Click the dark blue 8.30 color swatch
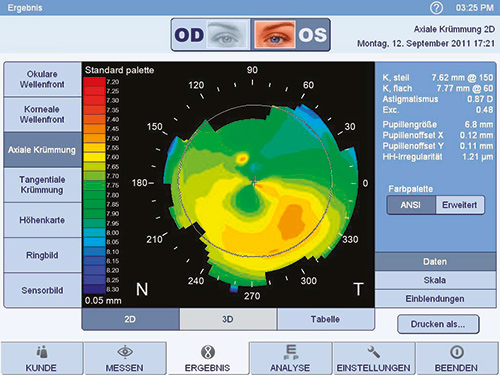 click(x=94, y=289)
